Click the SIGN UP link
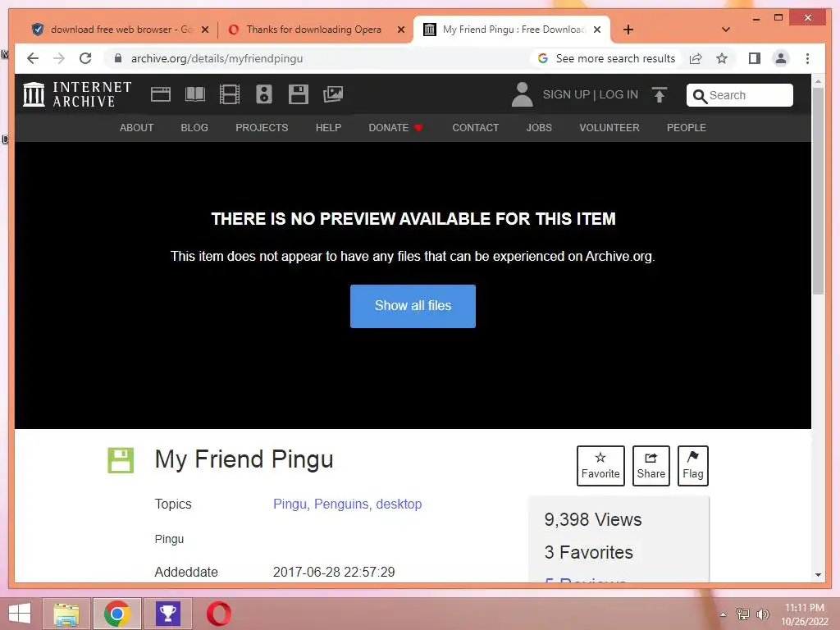The width and height of the screenshot is (840, 630). tap(566, 94)
